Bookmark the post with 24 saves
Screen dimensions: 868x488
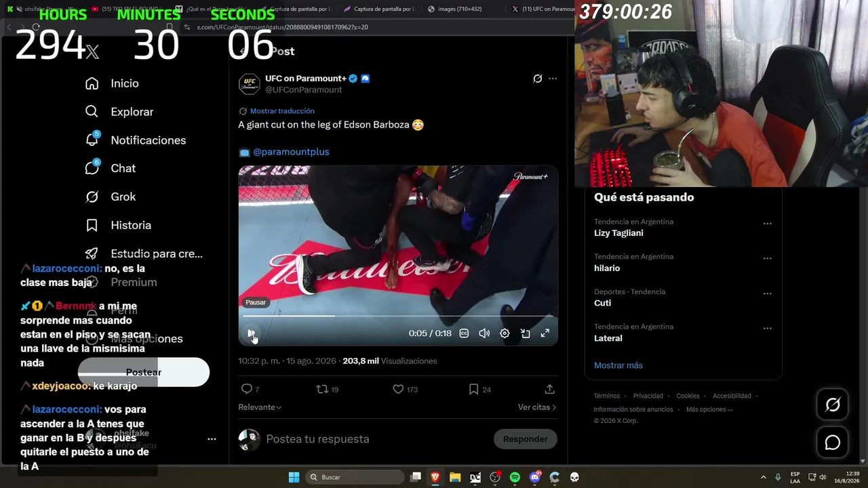pos(479,389)
